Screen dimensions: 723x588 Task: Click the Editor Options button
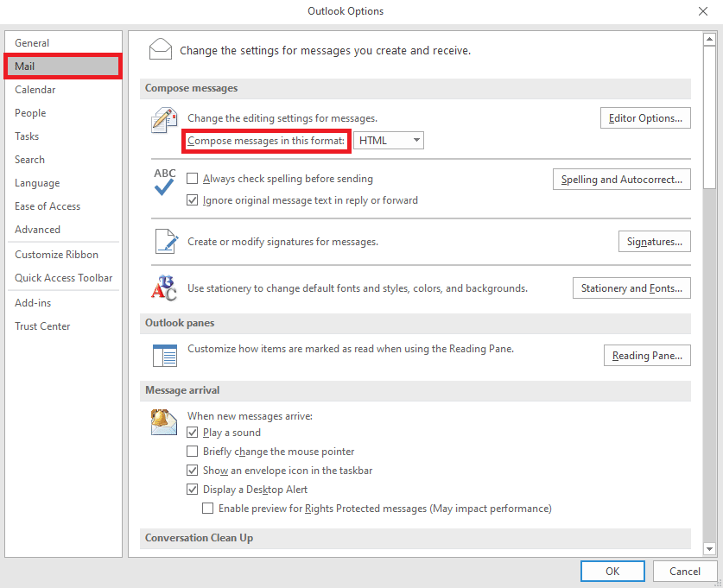645,118
